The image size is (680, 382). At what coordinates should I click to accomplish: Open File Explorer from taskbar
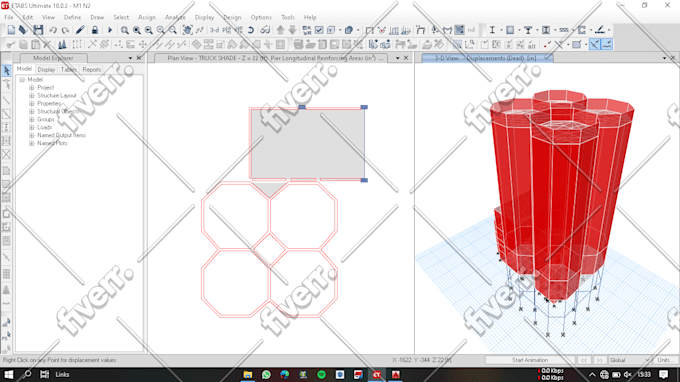tap(248, 375)
